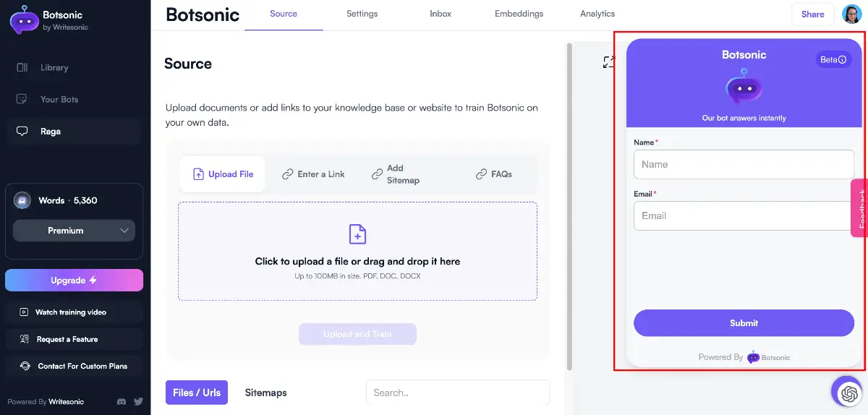The image size is (868, 415).
Task: Click the Share button
Action: coord(812,14)
